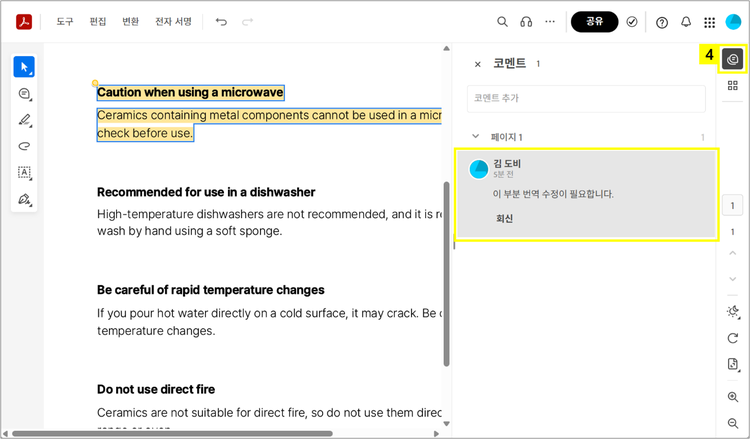Open the profile avatar in the top bar
Image resolution: width=750 pixels, height=439 pixels.
pos(733,22)
